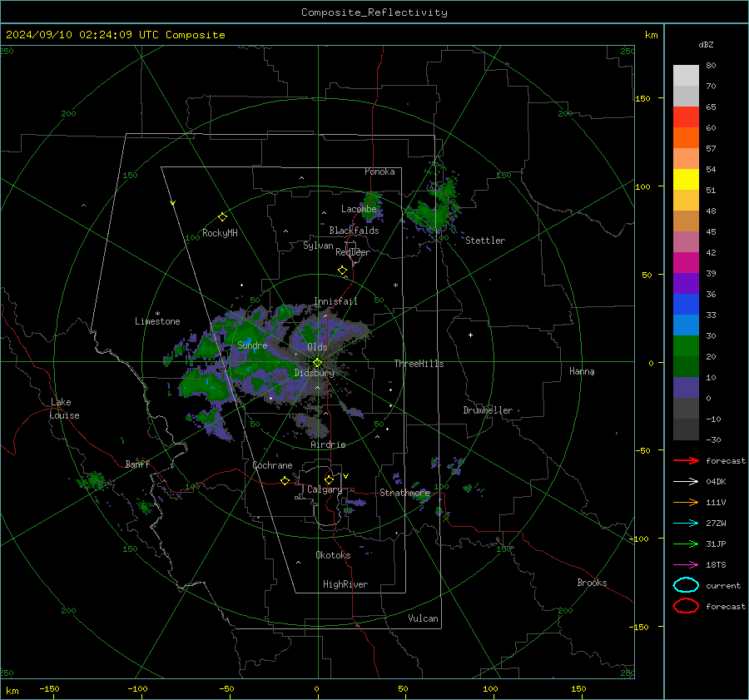
Task: Click the magenta 18TS arrow in legend
Action: (x=686, y=565)
